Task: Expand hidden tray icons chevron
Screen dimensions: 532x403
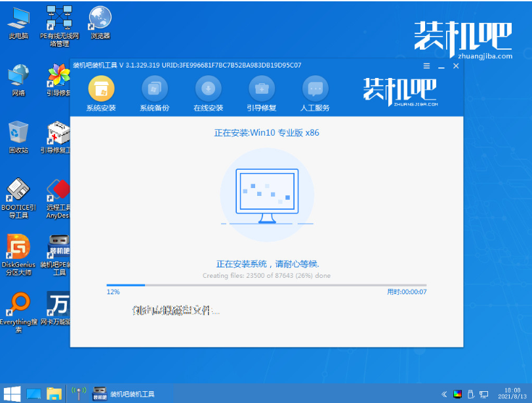Action: pos(444,394)
